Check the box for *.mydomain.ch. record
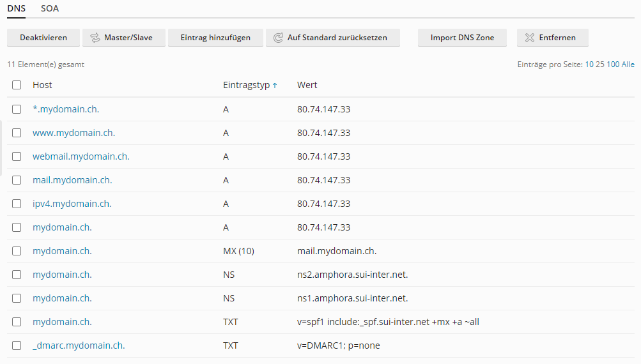Viewport: 641px width, 364px height. [17, 109]
